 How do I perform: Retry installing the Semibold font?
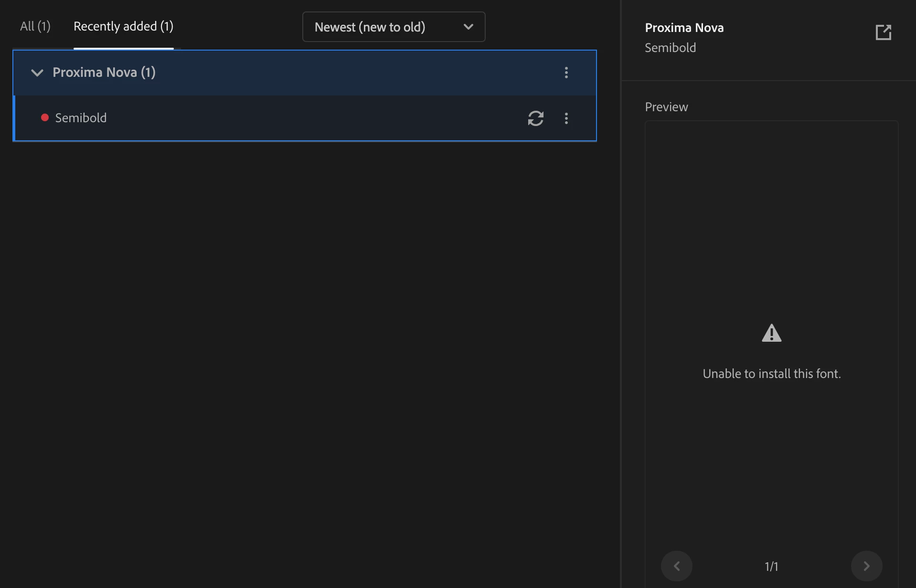[535, 118]
